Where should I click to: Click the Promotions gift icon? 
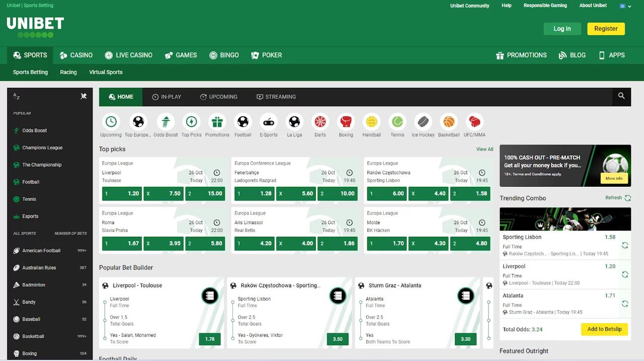pos(217,121)
